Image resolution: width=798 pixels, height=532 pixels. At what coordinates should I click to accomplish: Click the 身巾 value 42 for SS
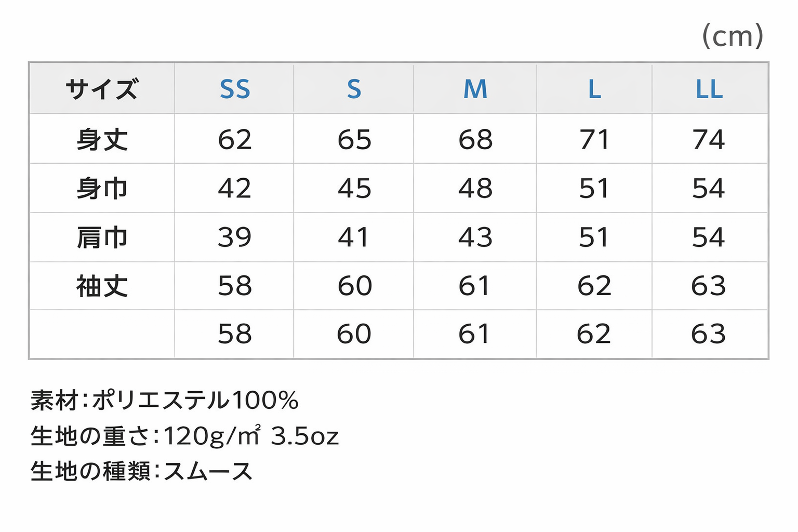pos(235,188)
